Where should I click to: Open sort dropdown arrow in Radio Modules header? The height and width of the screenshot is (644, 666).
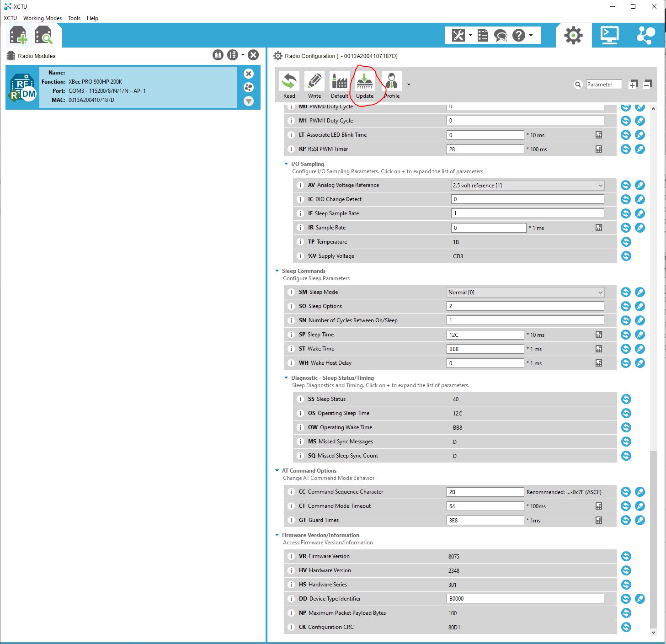tap(243, 55)
